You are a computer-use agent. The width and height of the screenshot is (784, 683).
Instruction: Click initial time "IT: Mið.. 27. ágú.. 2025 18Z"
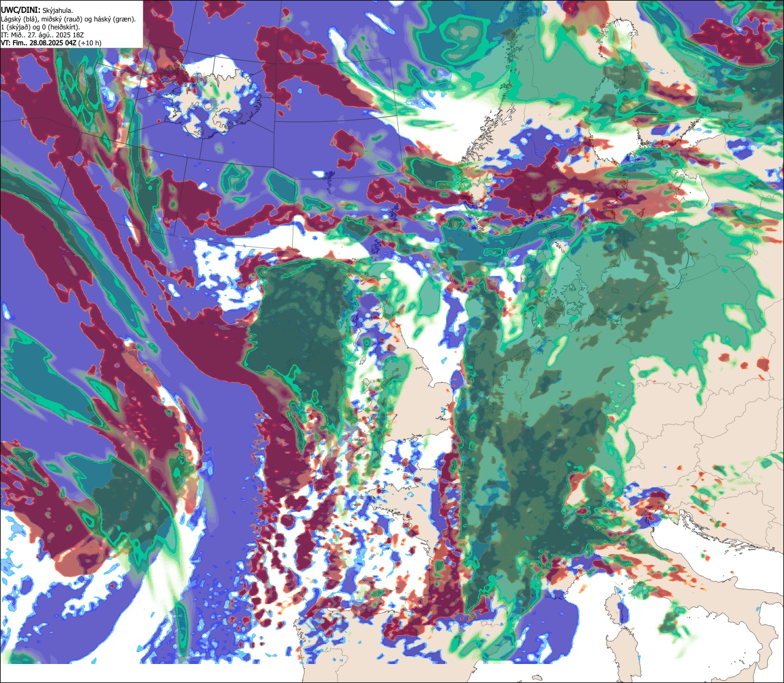[42, 35]
